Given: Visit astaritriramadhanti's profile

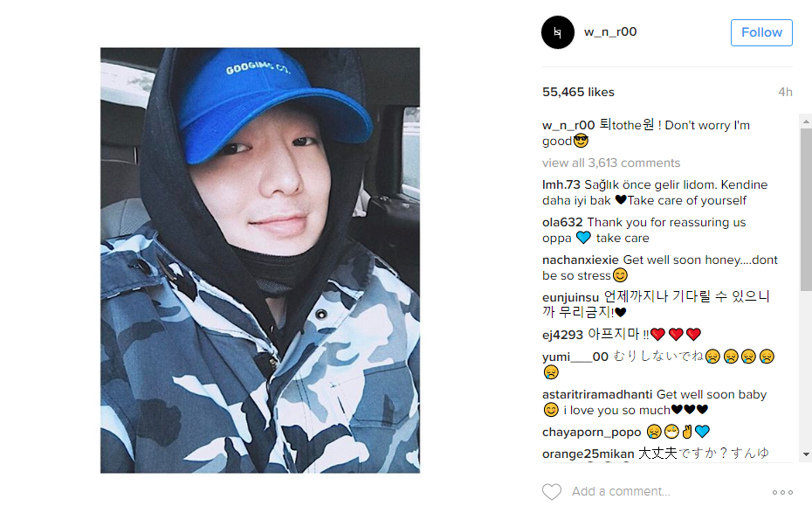Looking at the screenshot, I should click(597, 394).
